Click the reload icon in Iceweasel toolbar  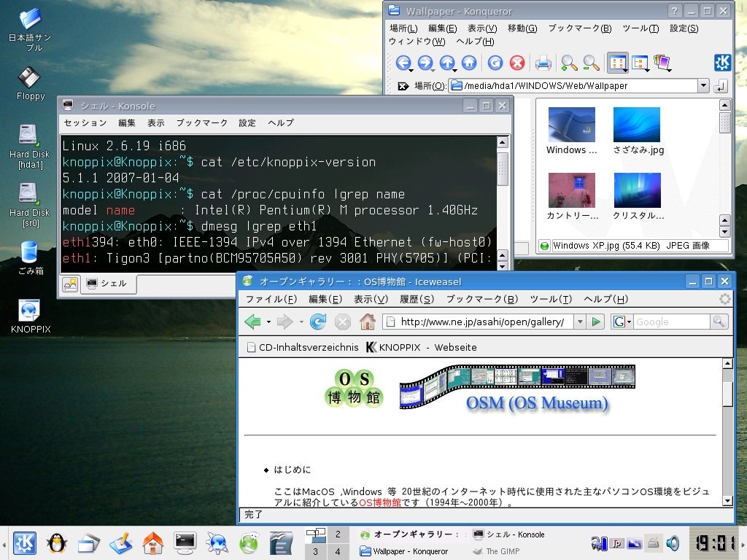point(317,322)
